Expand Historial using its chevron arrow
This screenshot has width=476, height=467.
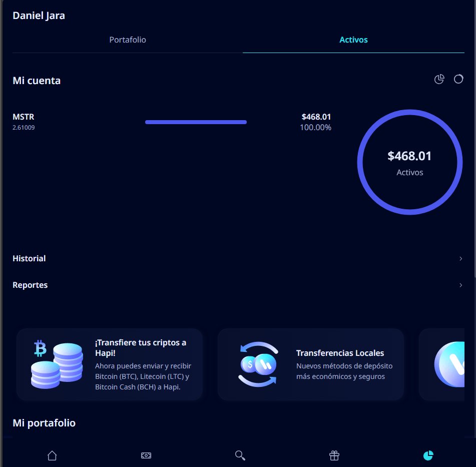point(460,258)
